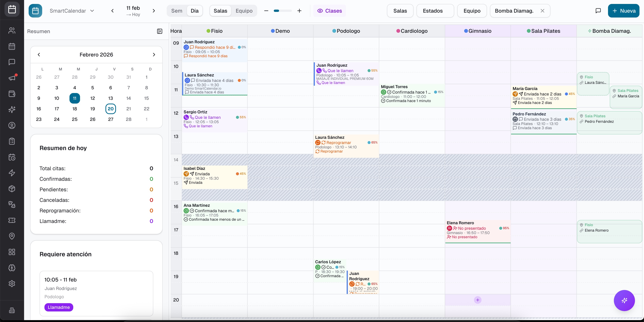Click the wallet icon in sidebar
644x322 pixels.
coord(12,94)
